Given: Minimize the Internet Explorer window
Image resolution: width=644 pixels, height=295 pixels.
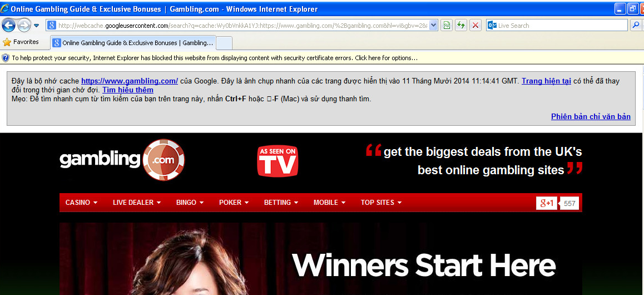Looking at the screenshot, I should [x=620, y=9].
